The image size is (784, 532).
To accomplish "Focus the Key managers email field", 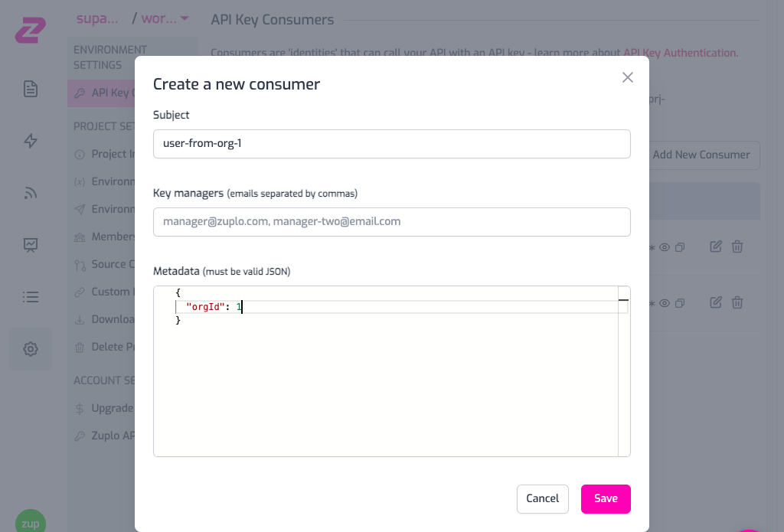I will [391, 222].
